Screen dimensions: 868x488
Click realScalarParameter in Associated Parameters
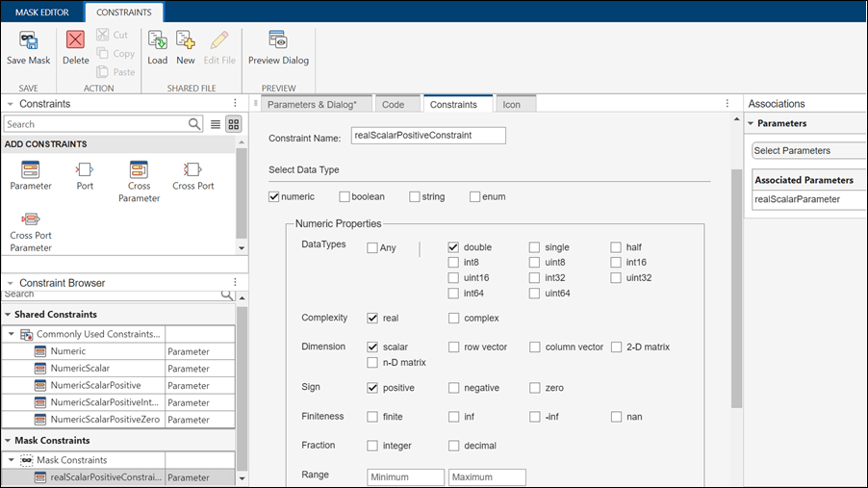(808, 199)
